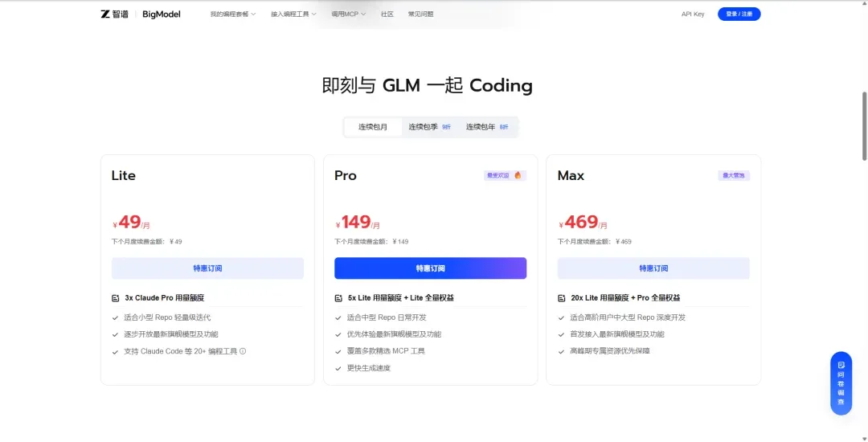Viewport: 868px width, 442px height.
Task: Click 首发接入最新旗舰模型及功能
Action: coord(617,334)
